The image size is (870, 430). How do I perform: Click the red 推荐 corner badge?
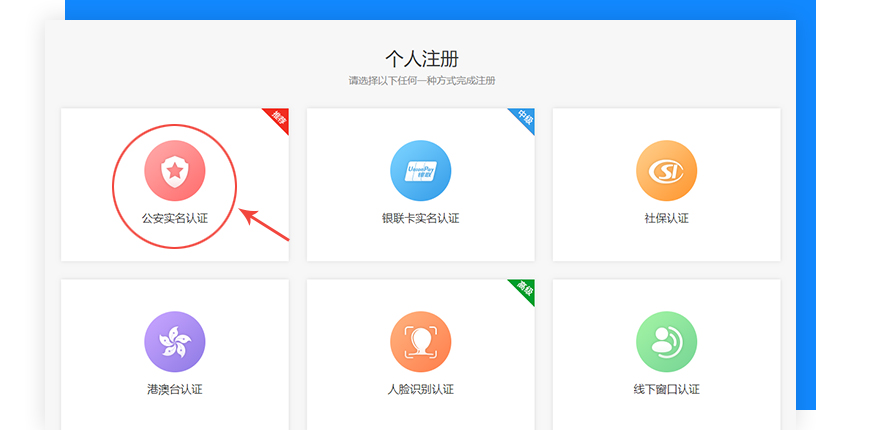coord(279,118)
